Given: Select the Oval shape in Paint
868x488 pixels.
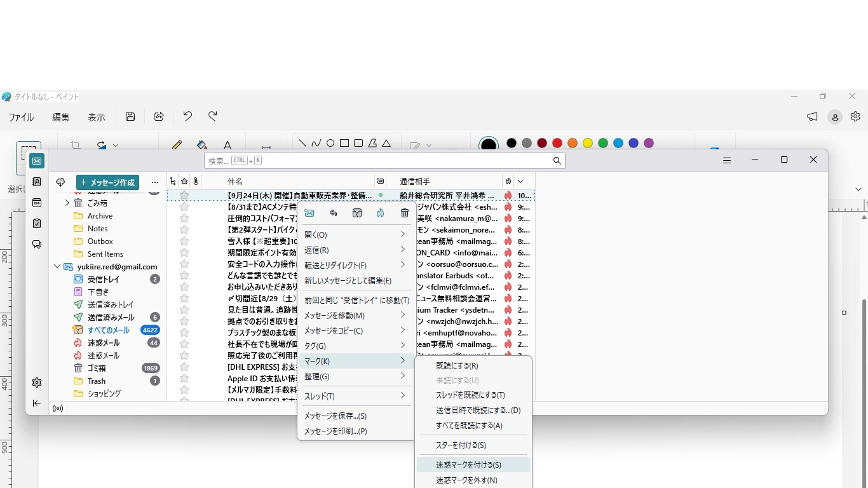Looking at the screenshot, I should (330, 143).
